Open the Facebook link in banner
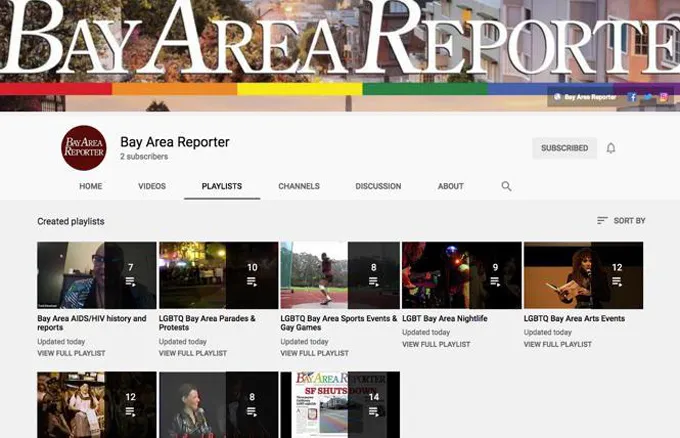 (x=632, y=97)
